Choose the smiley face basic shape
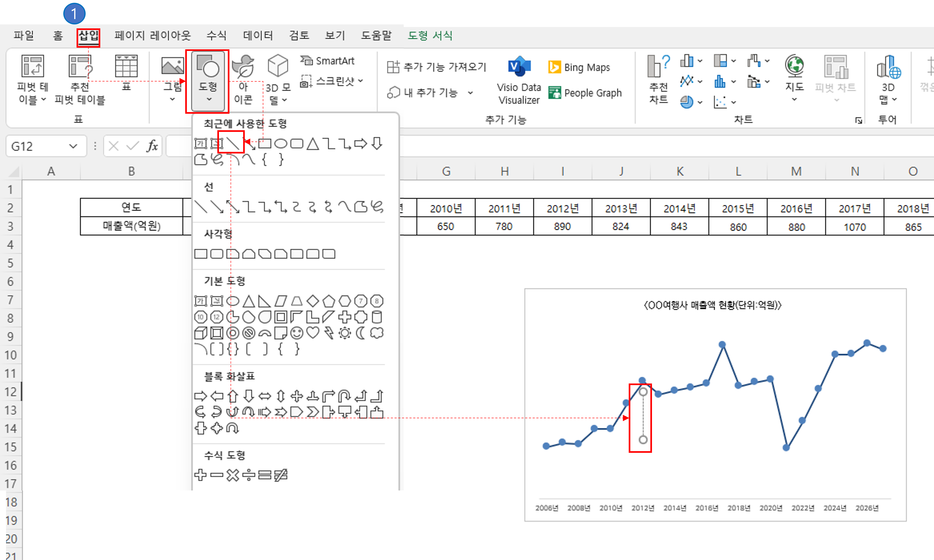 click(297, 333)
